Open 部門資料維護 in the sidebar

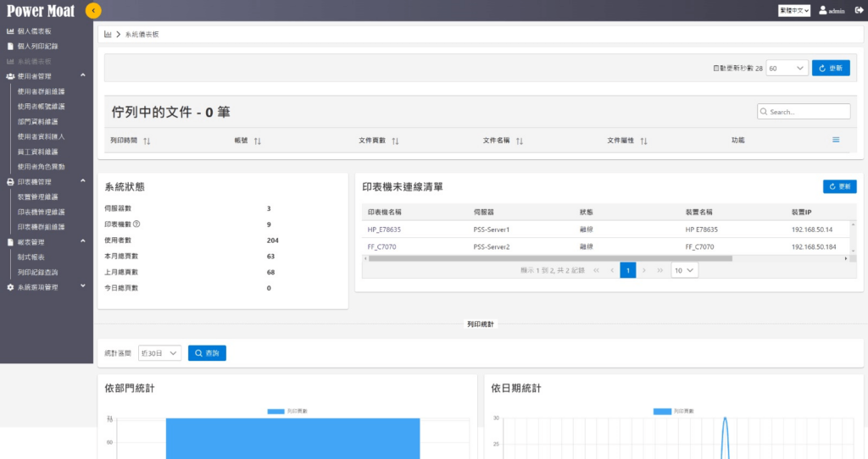point(37,122)
